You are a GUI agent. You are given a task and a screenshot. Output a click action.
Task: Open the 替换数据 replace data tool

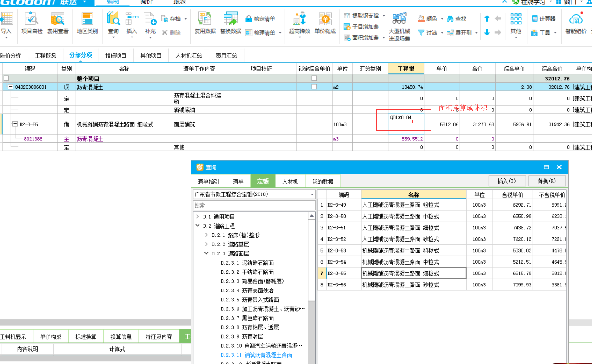(x=231, y=23)
